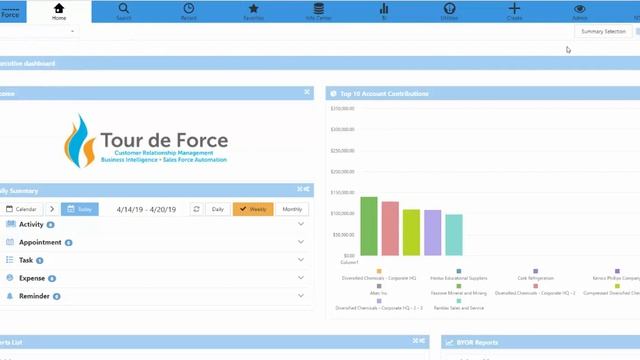Click the Summary Selection button

603,31
